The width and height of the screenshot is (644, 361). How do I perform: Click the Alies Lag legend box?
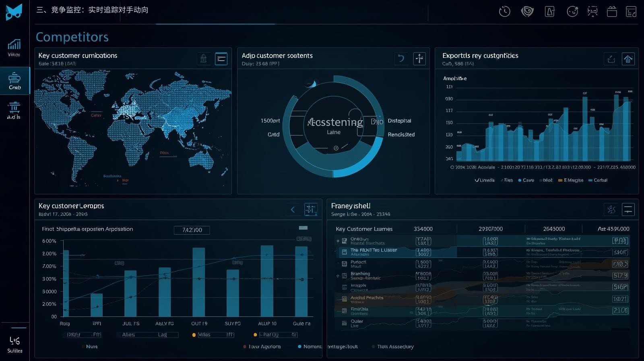[147, 335]
